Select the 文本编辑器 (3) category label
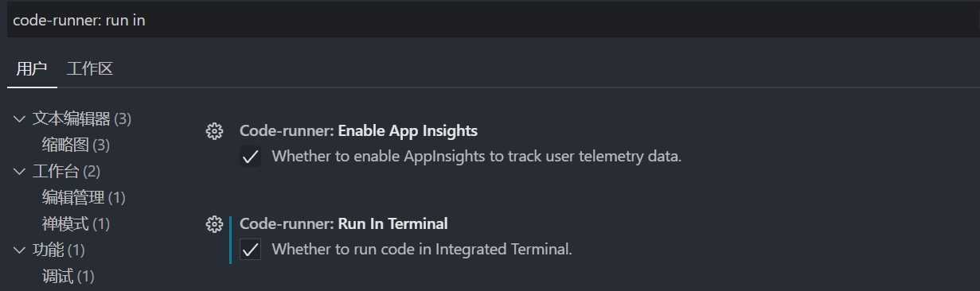Image resolution: width=980 pixels, height=291 pixels. click(82, 119)
